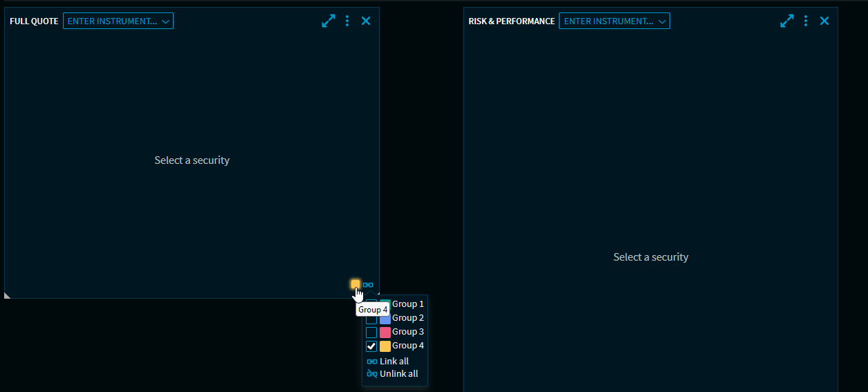Click the Full Quote instrument input field
868x392 pixels.
(x=112, y=21)
